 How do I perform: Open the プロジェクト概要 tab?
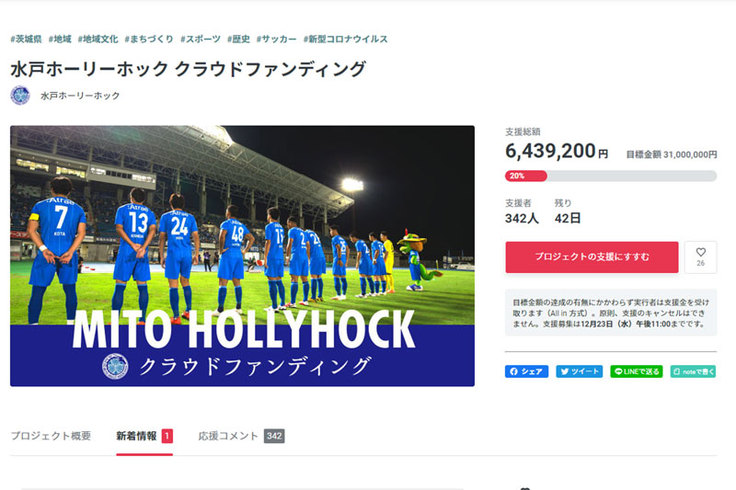click(51, 436)
